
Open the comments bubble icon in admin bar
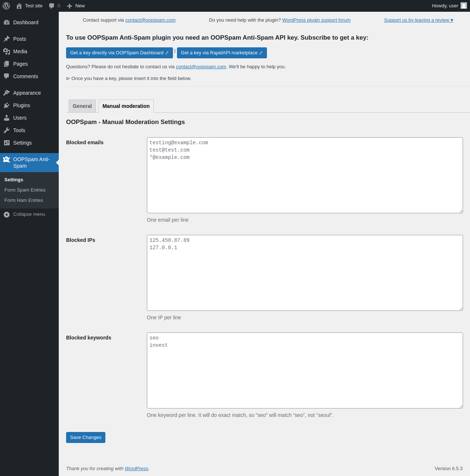click(x=52, y=6)
